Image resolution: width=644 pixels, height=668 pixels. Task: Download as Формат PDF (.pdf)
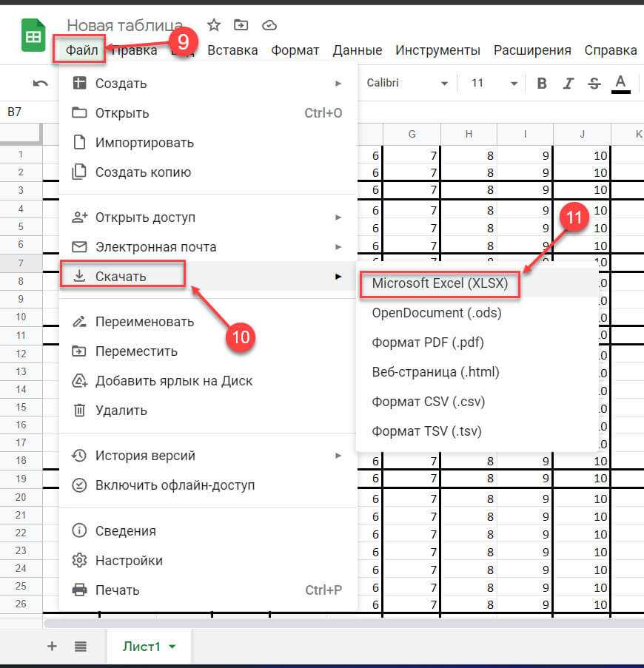[477, 343]
